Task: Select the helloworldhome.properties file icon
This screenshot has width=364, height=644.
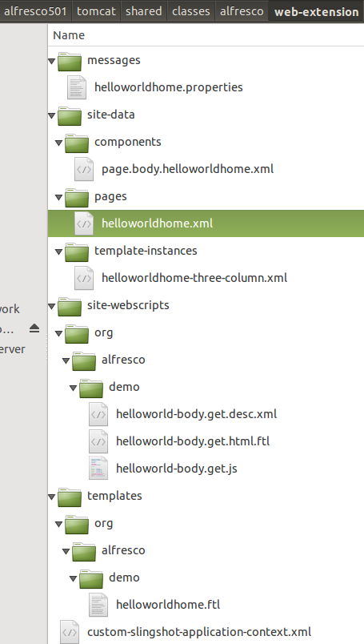Action: click(77, 87)
